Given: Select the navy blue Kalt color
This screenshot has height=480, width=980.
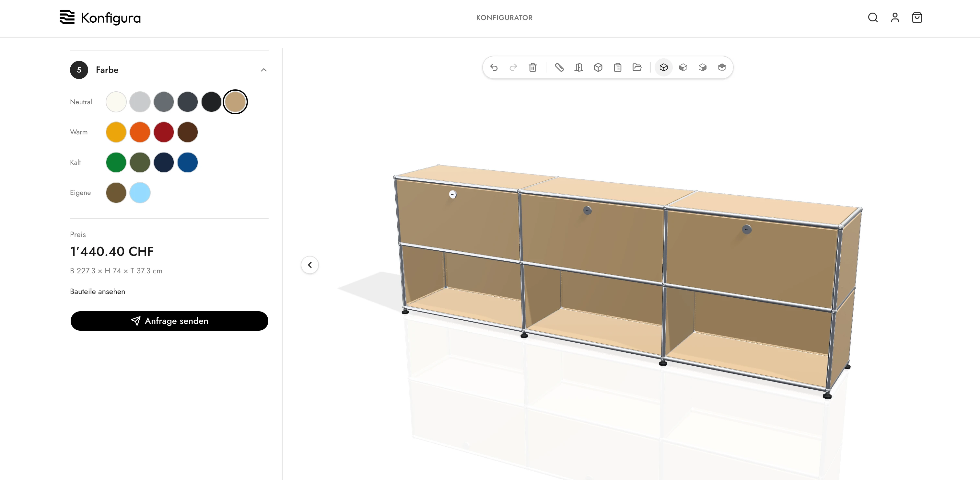Looking at the screenshot, I should pos(164,162).
